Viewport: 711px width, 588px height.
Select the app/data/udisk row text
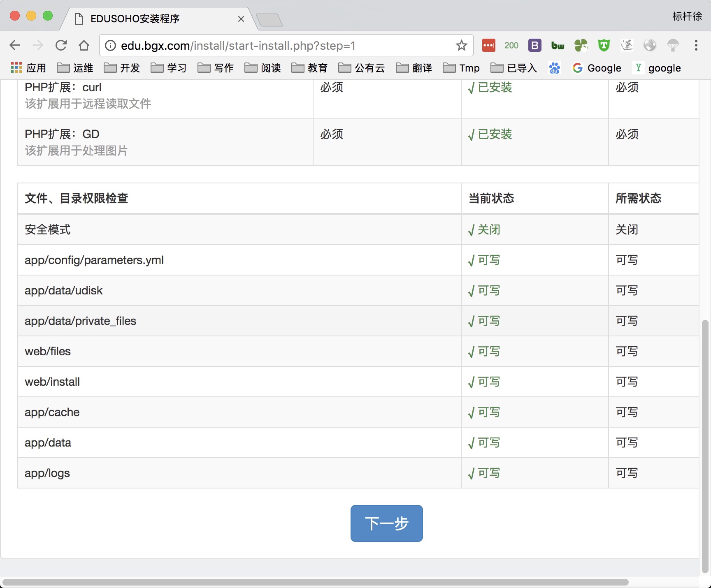pos(63,291)
